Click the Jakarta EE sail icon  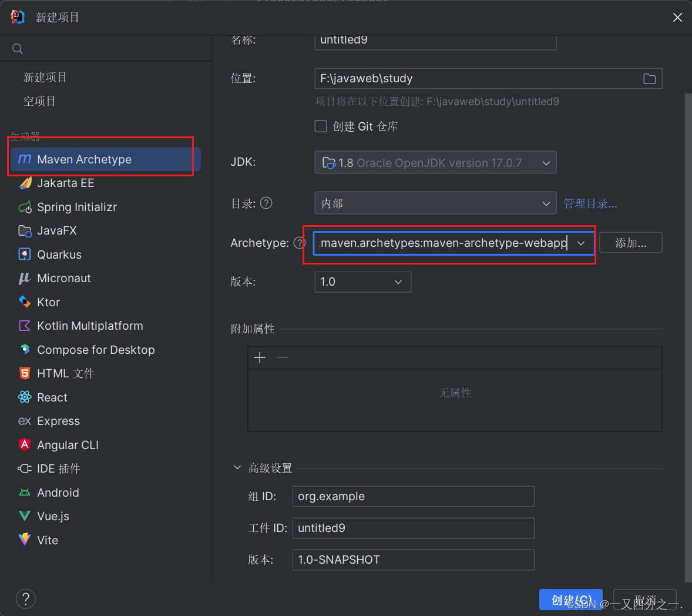tap(25, 183)
